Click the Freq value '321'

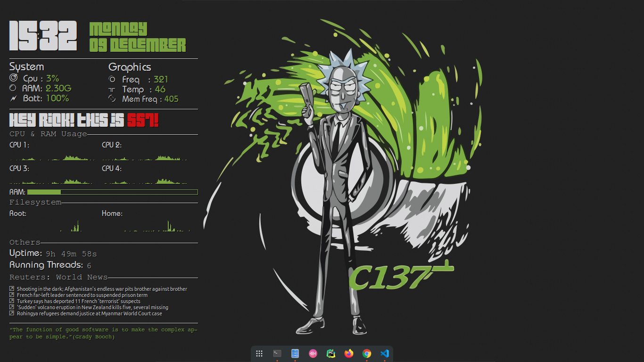point(161,79)
